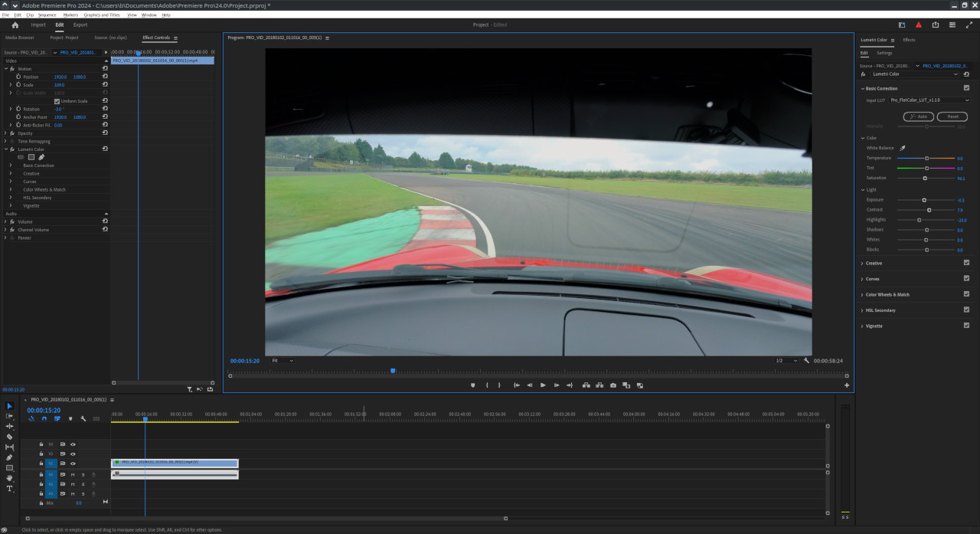Select the Slip tool

tap(10, 447)
